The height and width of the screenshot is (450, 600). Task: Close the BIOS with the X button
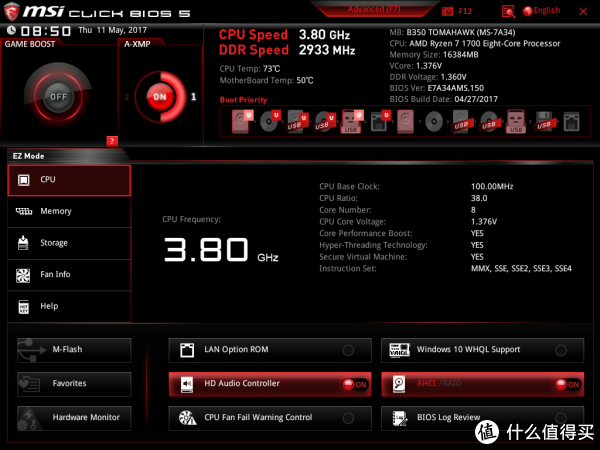point(583,11)
